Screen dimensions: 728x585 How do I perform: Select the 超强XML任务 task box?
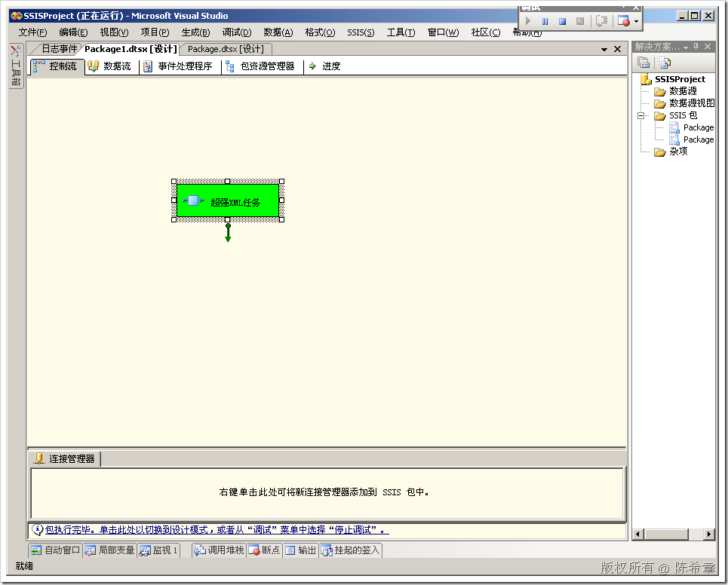click(228, 201)
